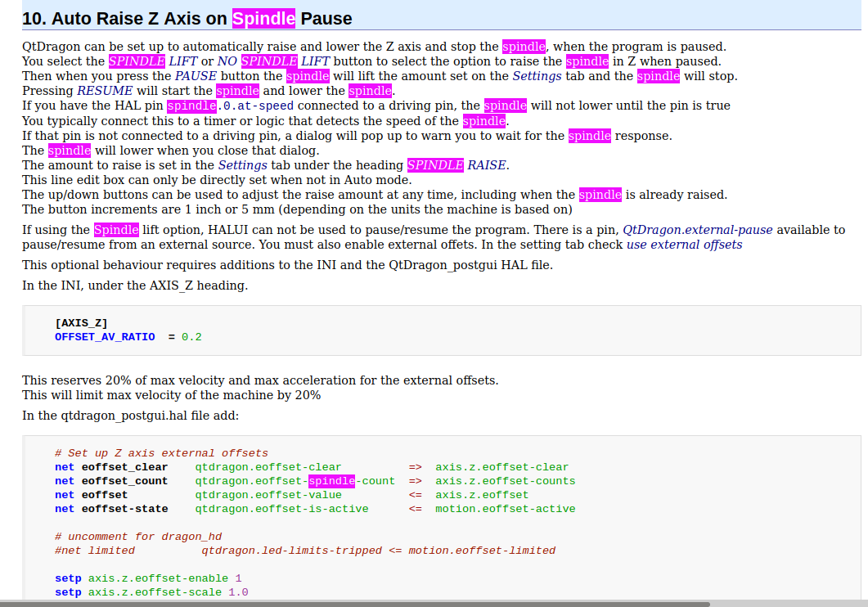The height and width of the screenshot is (607, 868).
Task: Click the sentence "In the qtdragon_postgui.hal file add:"
Action: tap(131, 416)
